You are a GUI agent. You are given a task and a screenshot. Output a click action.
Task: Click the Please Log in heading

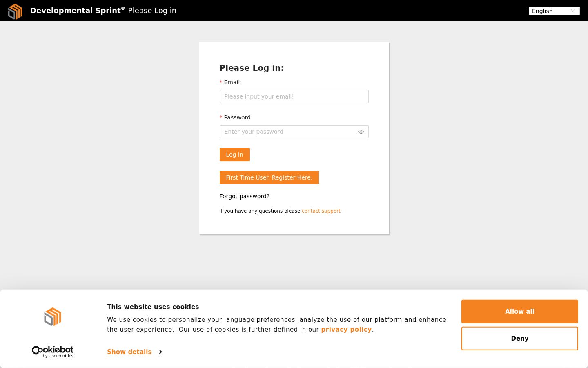click(252, 68)
